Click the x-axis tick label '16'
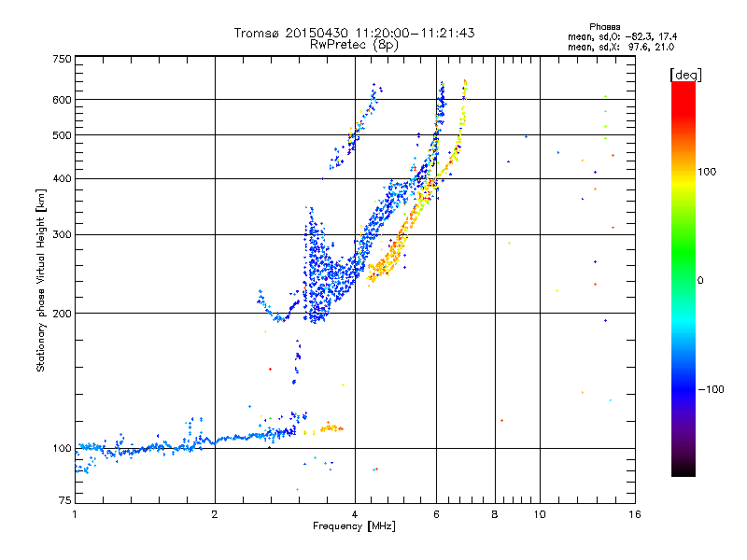This screenshot has width=747, height=560. click(635, 514)
